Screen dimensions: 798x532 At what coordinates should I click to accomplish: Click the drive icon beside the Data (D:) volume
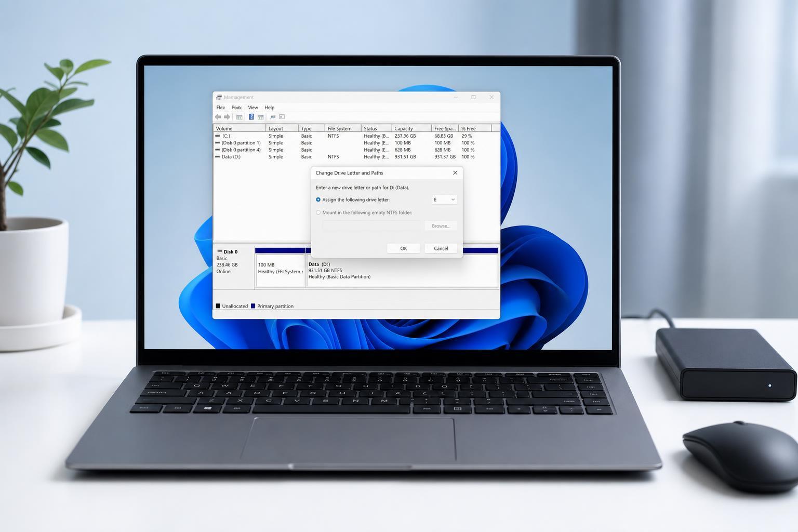coord(218,157)
